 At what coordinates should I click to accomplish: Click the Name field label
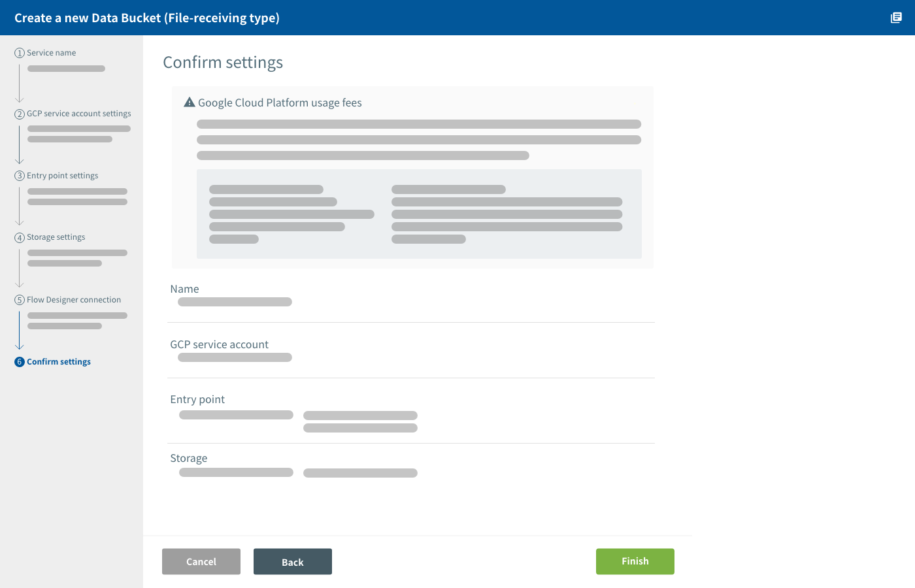[184, 289]
